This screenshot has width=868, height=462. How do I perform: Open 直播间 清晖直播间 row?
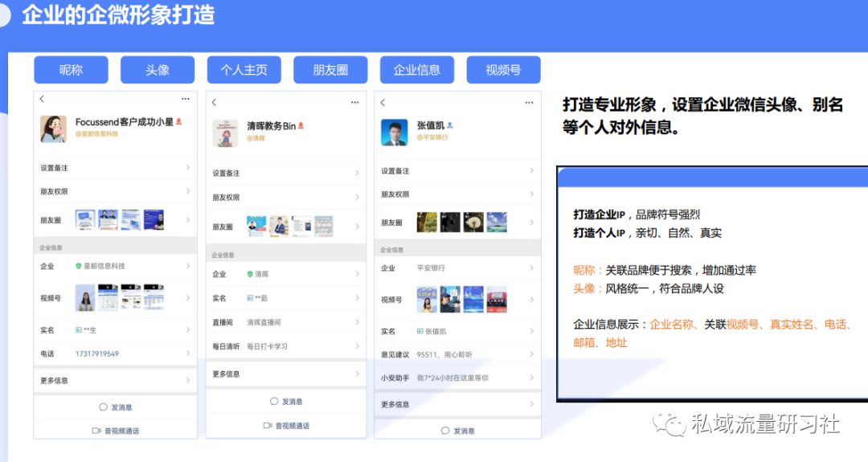285,322
